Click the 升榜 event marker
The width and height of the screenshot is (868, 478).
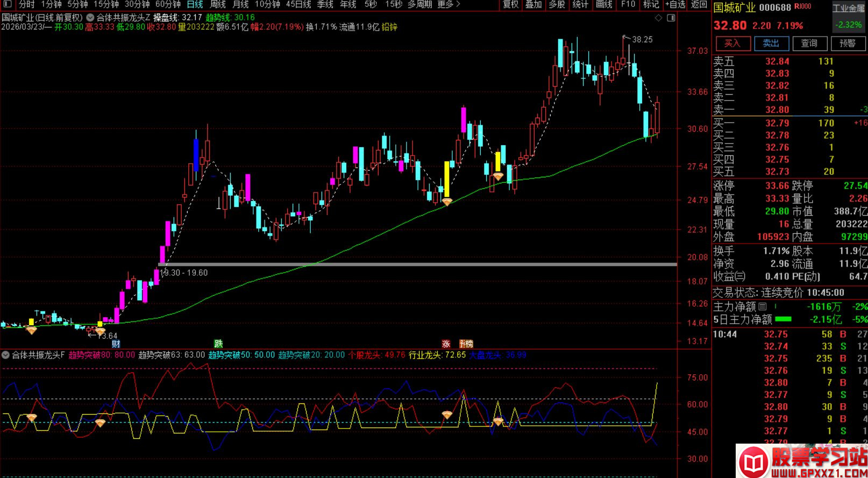click(466, 344)
